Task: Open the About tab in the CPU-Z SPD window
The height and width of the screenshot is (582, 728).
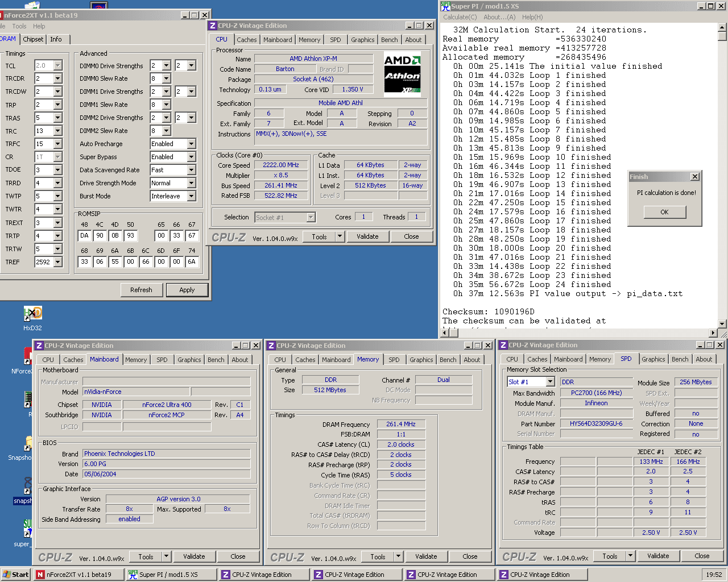Action: (704, 359)
